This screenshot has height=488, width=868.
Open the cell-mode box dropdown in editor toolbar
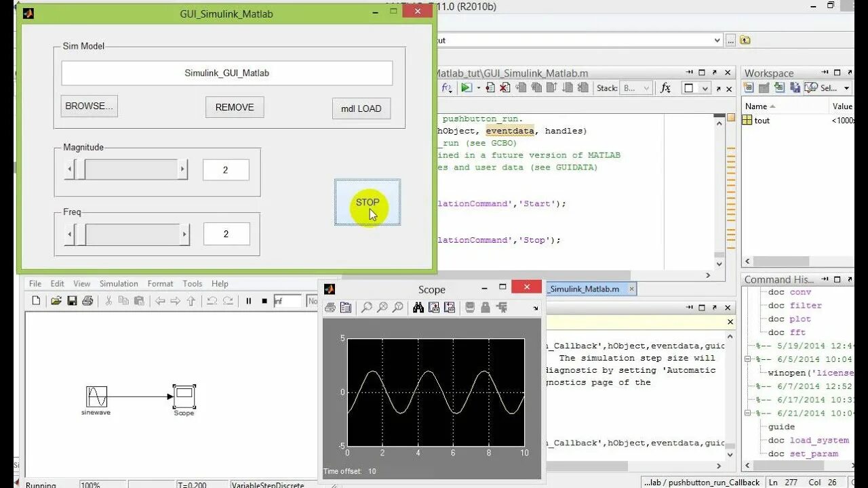[705, 87]
